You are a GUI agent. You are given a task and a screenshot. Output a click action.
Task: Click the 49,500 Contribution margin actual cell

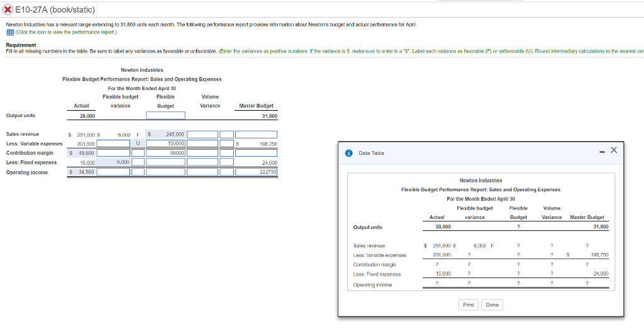[x=82, y=153]
